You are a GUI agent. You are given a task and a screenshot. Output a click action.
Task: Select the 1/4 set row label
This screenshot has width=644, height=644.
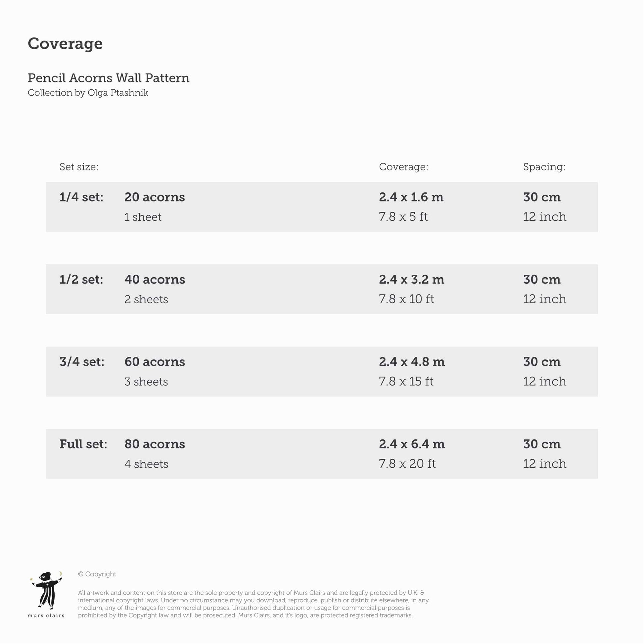pyautogui.click(x=81, y=197)
